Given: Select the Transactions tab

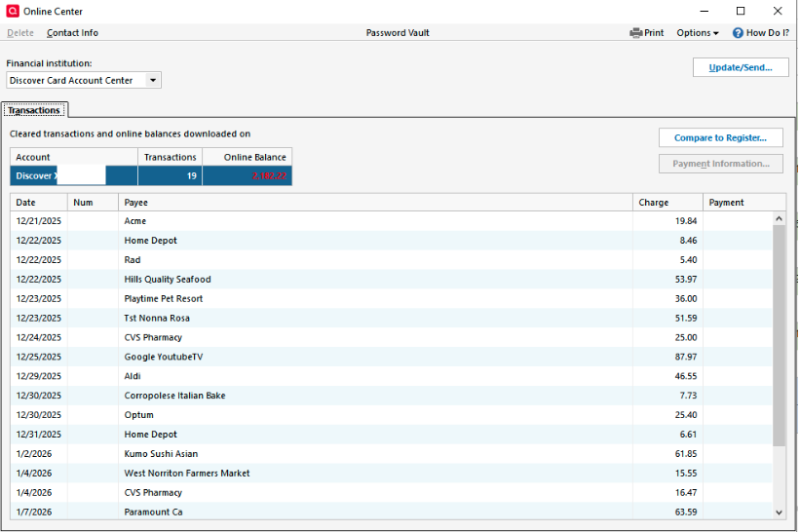Looking at the screenshot, I should click(34, 110).
